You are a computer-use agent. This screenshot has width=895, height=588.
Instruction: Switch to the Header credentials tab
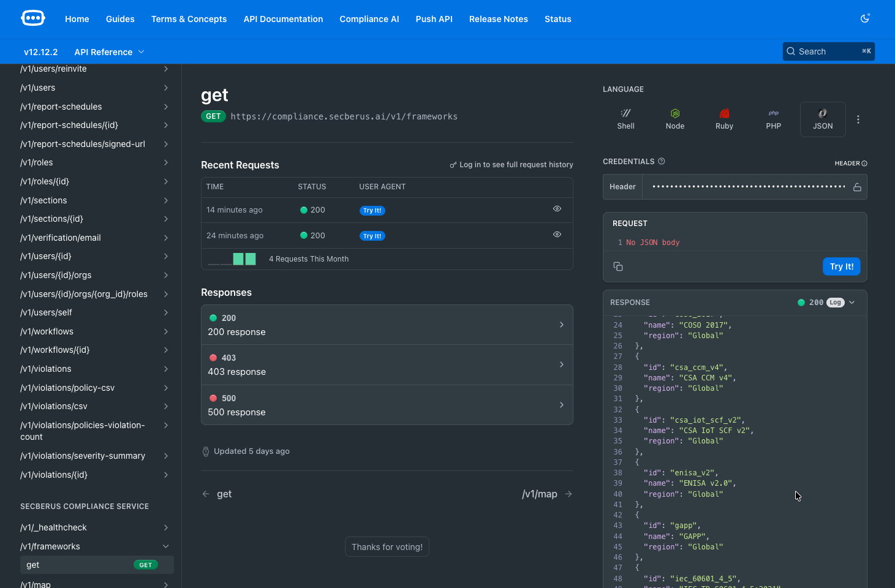[x=622, y=187]
